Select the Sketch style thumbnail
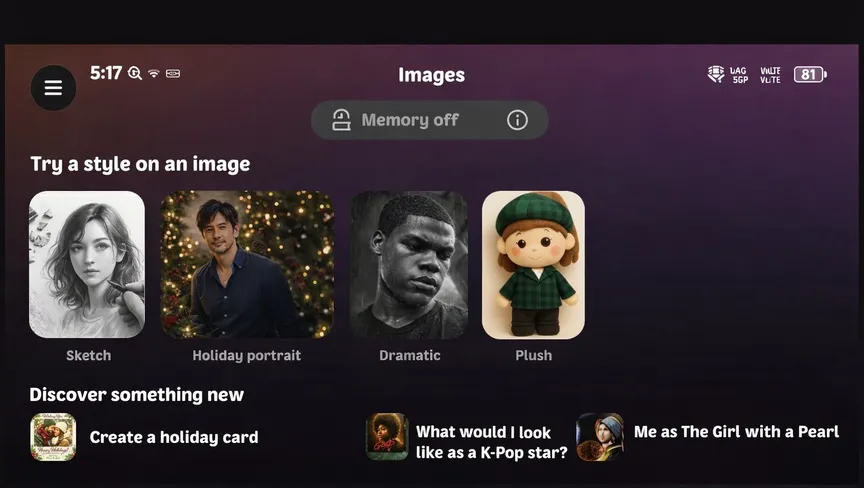The width and height of the screenshot is (864, 488). (87, 264)
